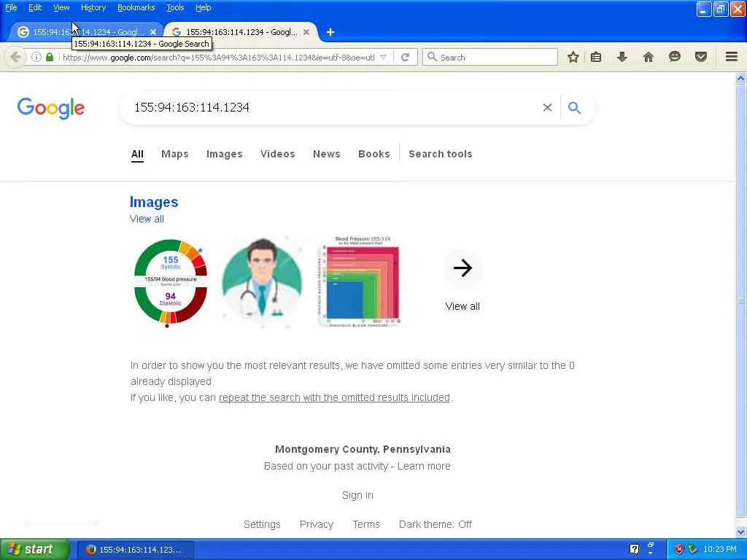The image size is (747, 560).
Task: Click the View all text below the arrow
Action: pos(462,307)
